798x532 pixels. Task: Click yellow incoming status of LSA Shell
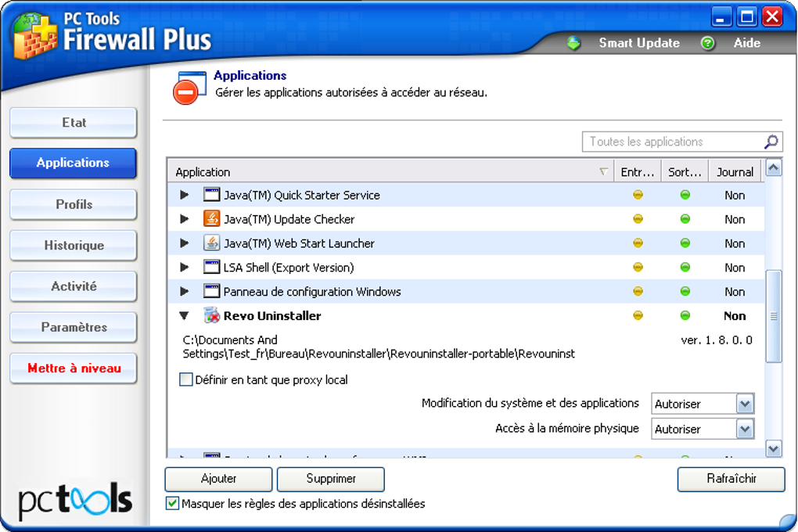(x=638, y=267)
